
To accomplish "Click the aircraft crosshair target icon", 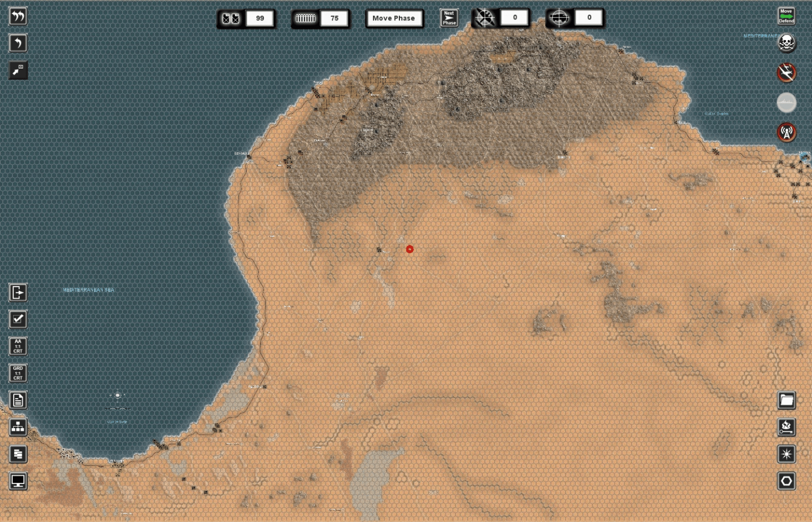I will [x=485, y=18].
